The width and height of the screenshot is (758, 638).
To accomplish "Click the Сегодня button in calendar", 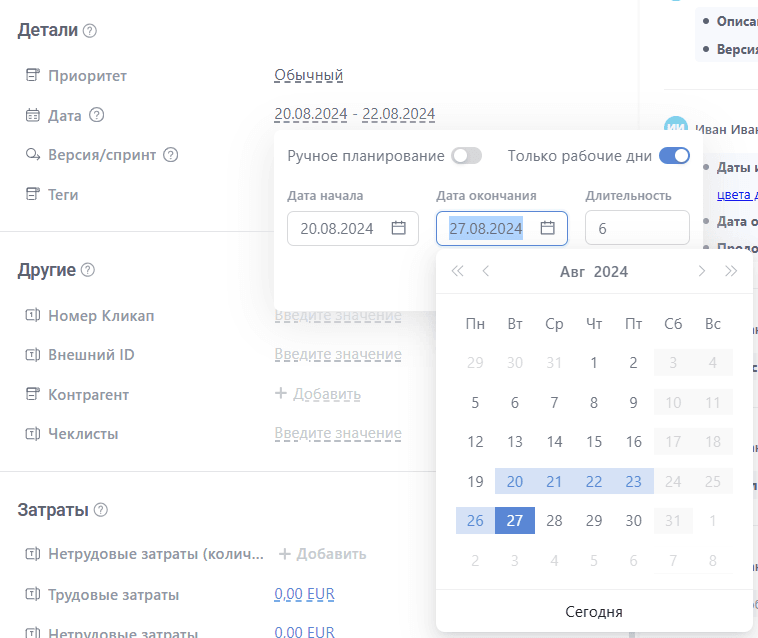I will click(594, 612).
